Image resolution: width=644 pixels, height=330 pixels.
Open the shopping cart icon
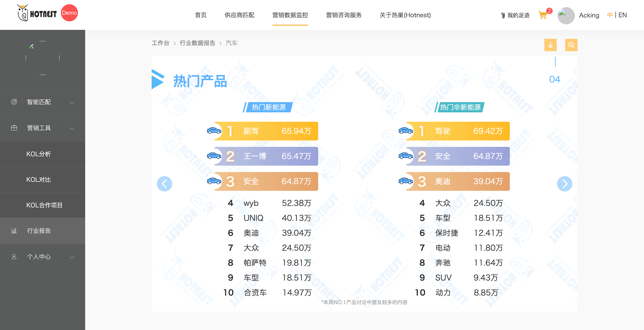point(543,15)
